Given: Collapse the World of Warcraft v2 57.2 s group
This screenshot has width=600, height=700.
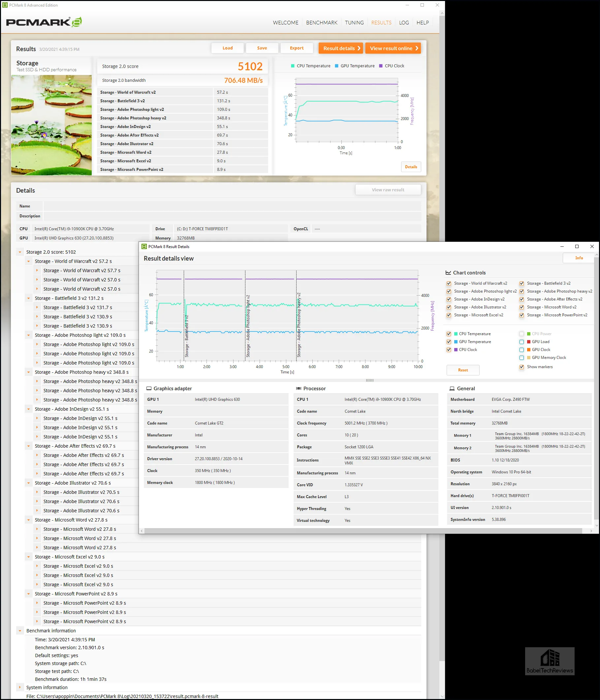Looking at the screenshot, I should (x=28, y=261).
